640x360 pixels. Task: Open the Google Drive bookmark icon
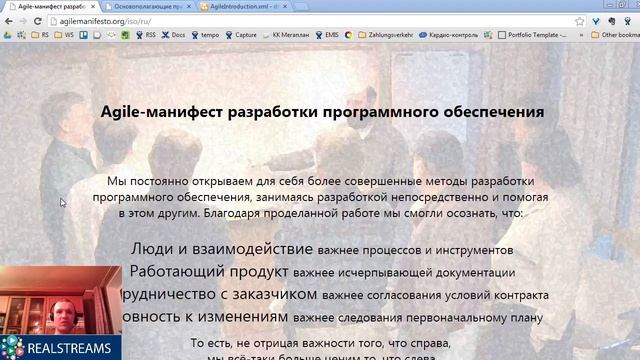click(8, 36)
